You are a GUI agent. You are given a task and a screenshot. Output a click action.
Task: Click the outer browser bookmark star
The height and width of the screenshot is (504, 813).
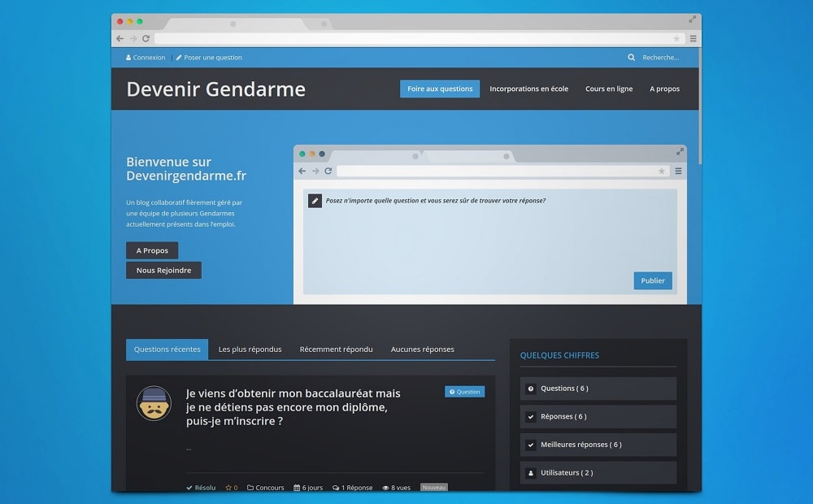point(676,38)
